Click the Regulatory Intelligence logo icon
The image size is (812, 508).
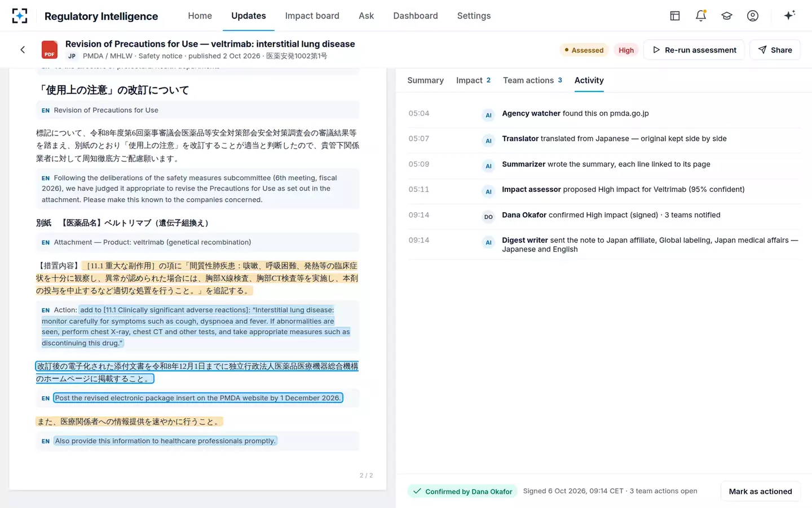pyautogui.click(x=20, y=16)
